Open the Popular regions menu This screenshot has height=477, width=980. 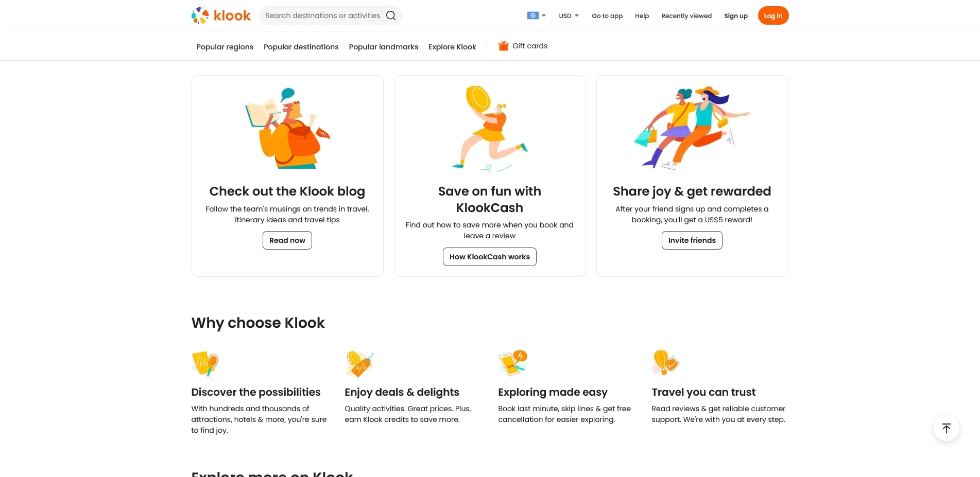(x=225, y=47)
